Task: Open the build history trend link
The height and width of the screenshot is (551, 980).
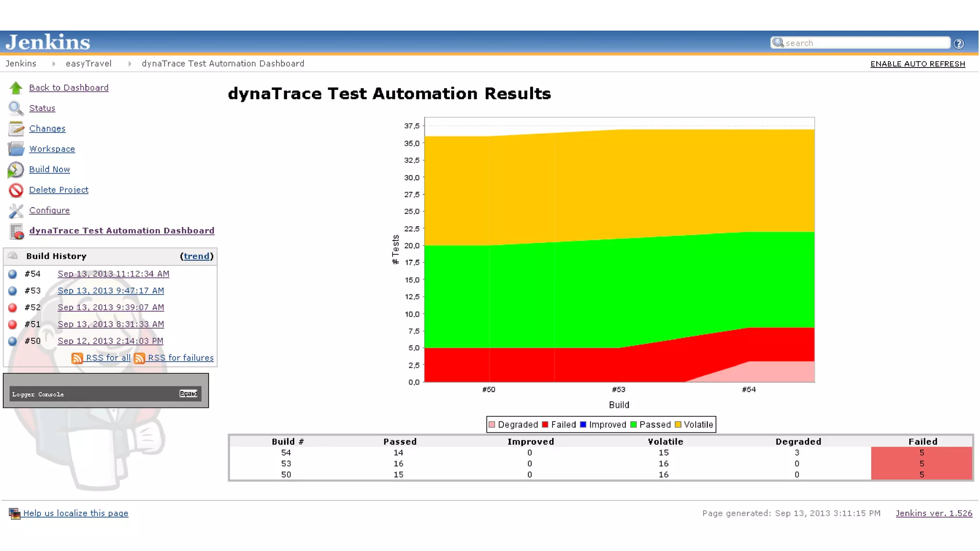Action: click(x=197, y=256)
